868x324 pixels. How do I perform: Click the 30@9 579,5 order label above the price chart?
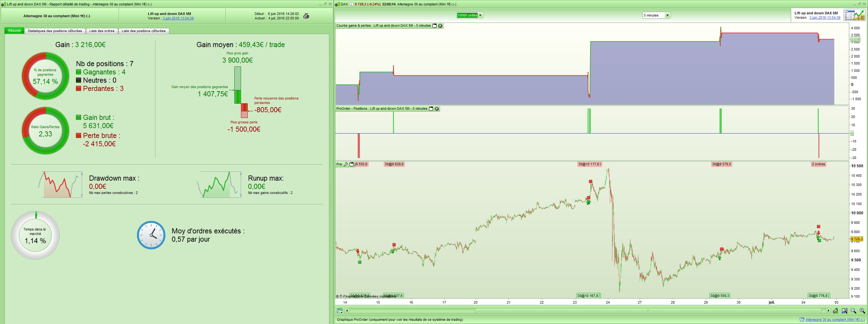click(722, 164)
